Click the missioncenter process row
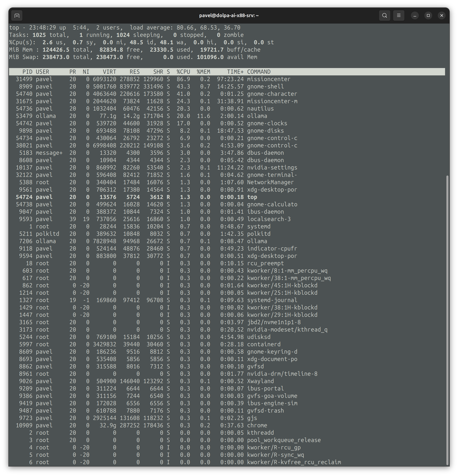Image resolution: width=458 pixels, height=476 pixels. pos(269,79)
